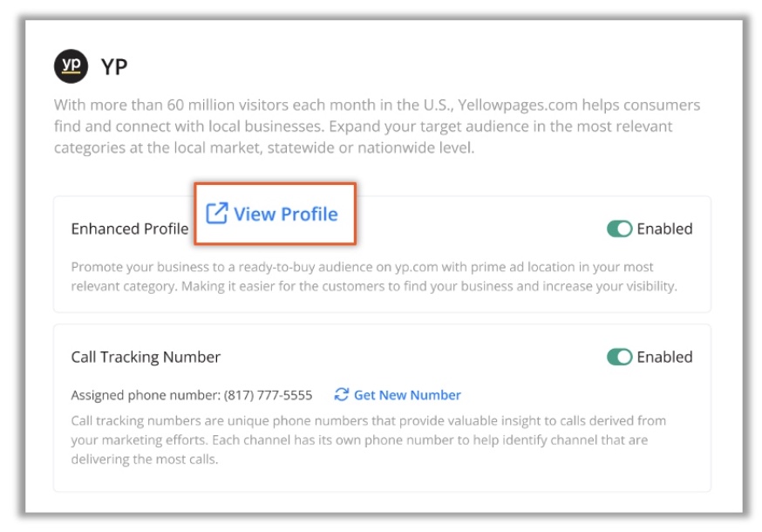The height and width of the screenshot is (532, 762).
Task: Click the call tracking numbers explanation text
Action: click(369, 440)
